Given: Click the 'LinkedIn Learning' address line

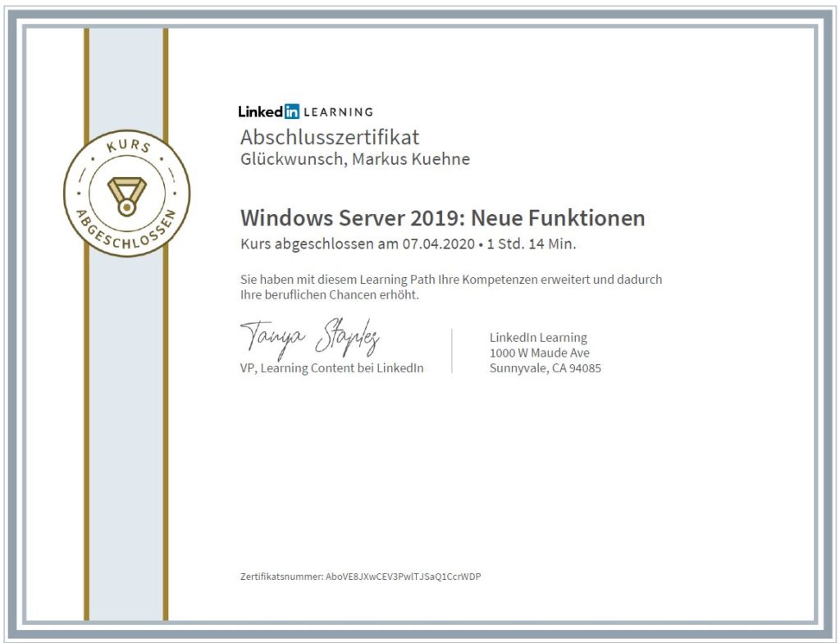Looking at the screenshot, I should (538, 338).
